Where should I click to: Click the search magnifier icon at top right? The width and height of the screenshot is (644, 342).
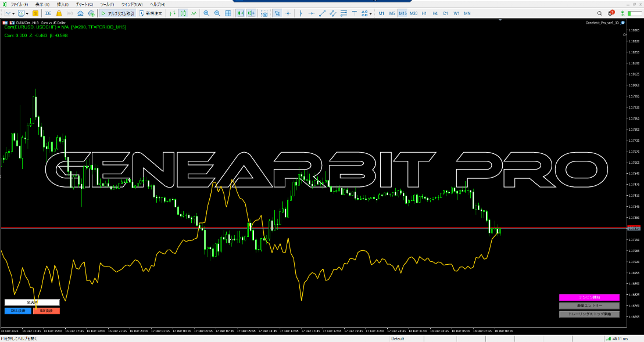[x=600, y=13]
